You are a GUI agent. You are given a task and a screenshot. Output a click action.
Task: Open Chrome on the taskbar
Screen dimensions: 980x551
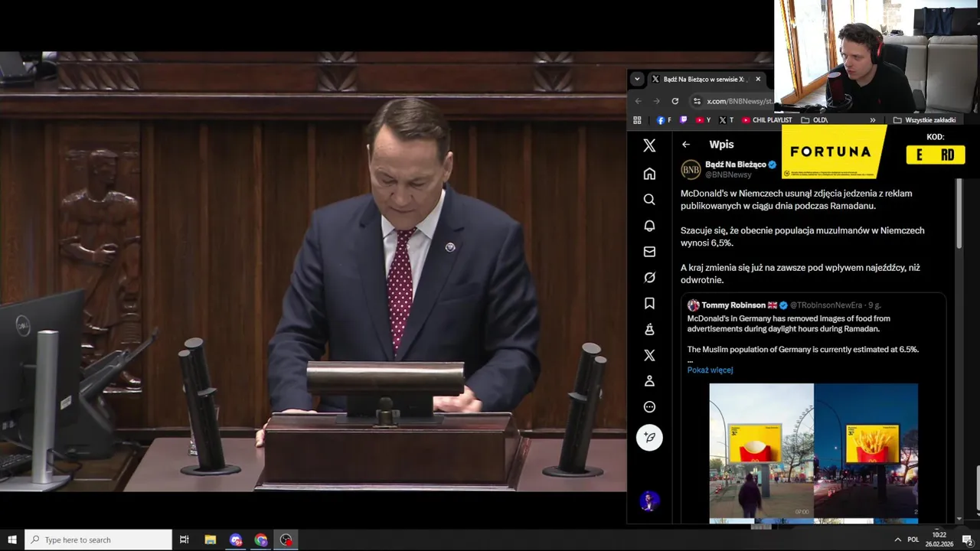coord(261,540)
